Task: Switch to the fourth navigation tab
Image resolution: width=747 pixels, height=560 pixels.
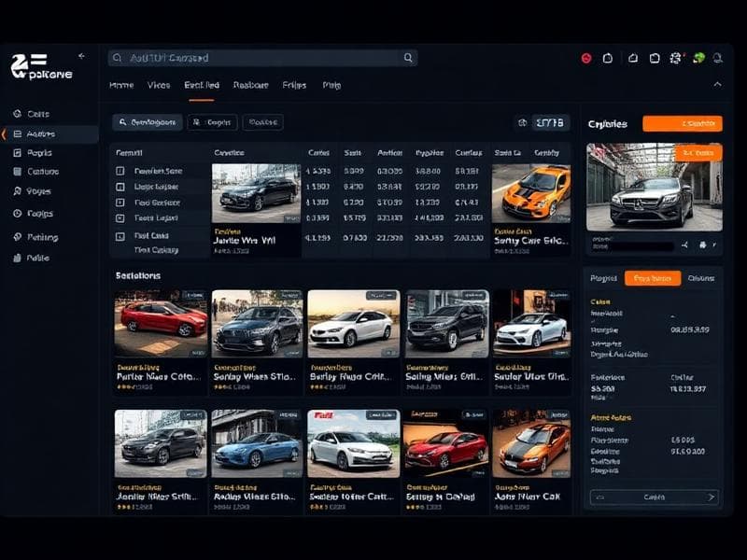Action: tap(250, 85)
